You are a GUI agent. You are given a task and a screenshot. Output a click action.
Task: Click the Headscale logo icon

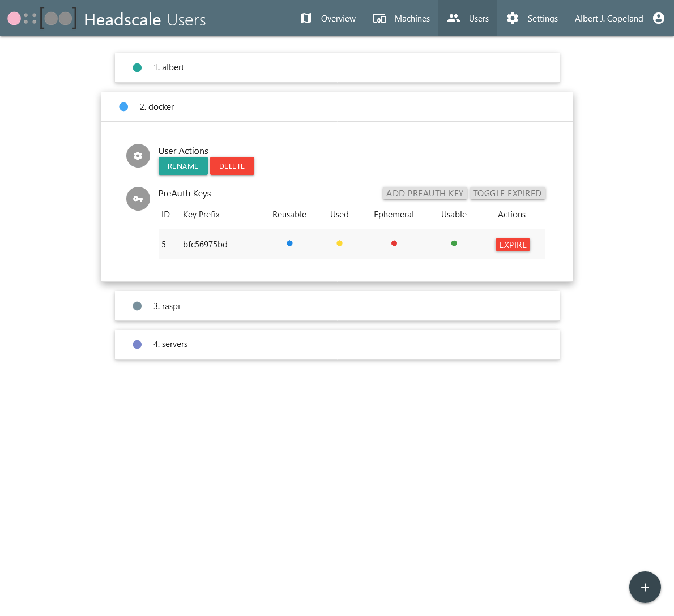click(x=42, y=19)
